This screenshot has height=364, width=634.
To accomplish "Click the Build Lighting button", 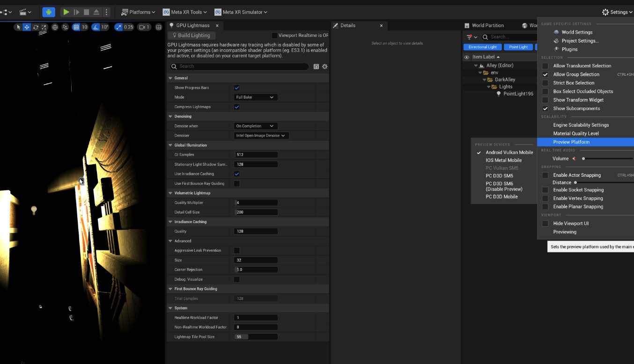I will pos(192,36).
